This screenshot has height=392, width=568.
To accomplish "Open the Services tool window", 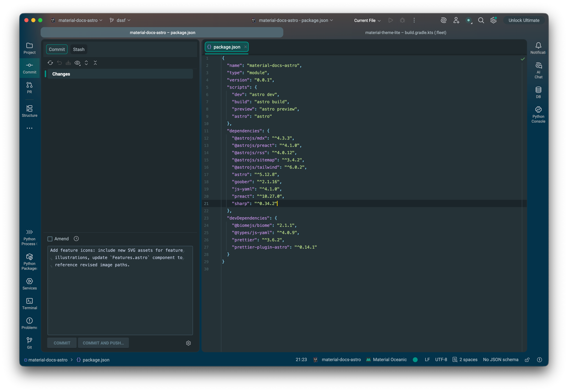I will coord(29,284).
